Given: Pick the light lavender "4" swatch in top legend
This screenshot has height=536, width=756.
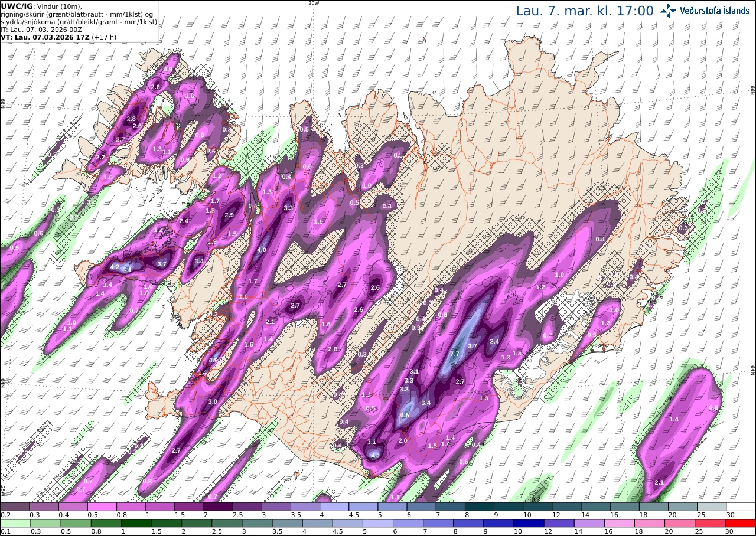Looking at the screenshot, I should click(x=334, y=506).
